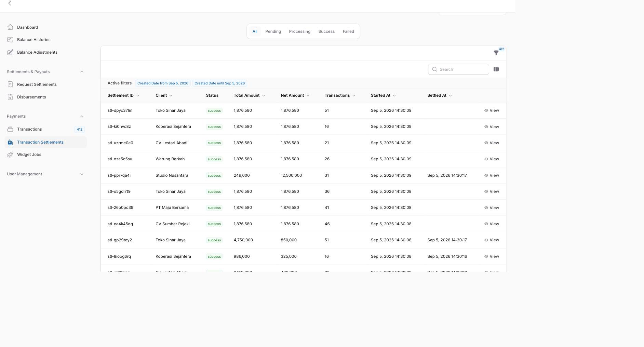644x347 pixels.
Task: View settlement stl-ki0hvc8z
Action: pos(492,127)
